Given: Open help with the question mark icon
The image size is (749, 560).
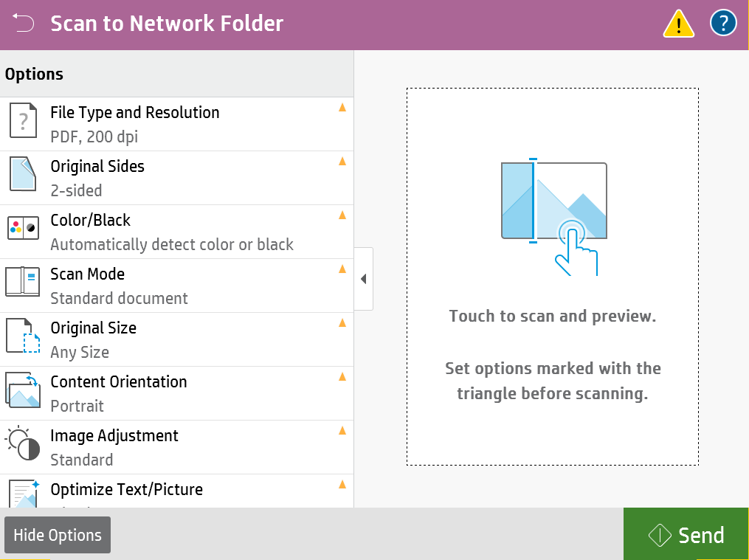Looking at the screenshot, I should [723, 24].
